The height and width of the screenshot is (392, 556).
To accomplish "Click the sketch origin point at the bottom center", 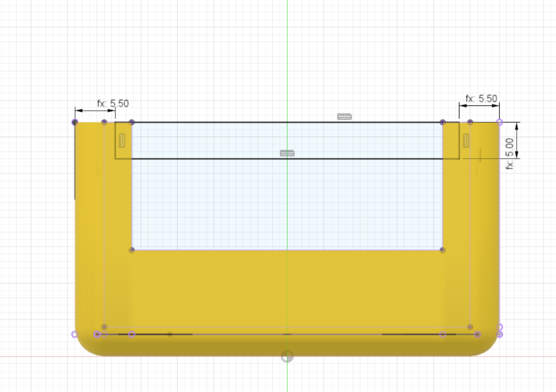I will [287, 356].
